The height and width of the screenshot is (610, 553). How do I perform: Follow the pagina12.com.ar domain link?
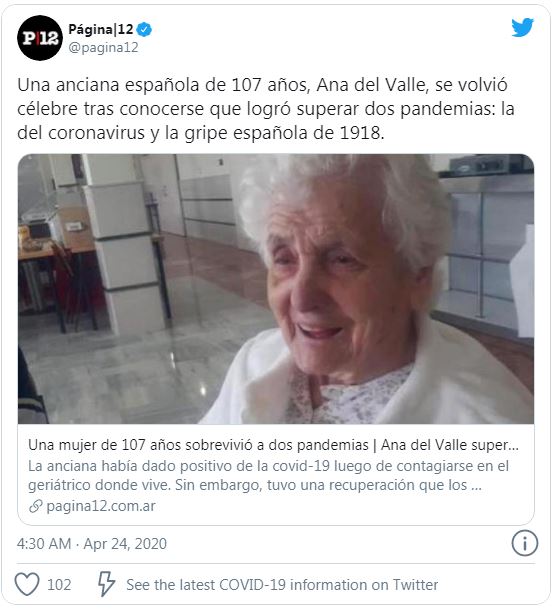click(x=101, y=506)
